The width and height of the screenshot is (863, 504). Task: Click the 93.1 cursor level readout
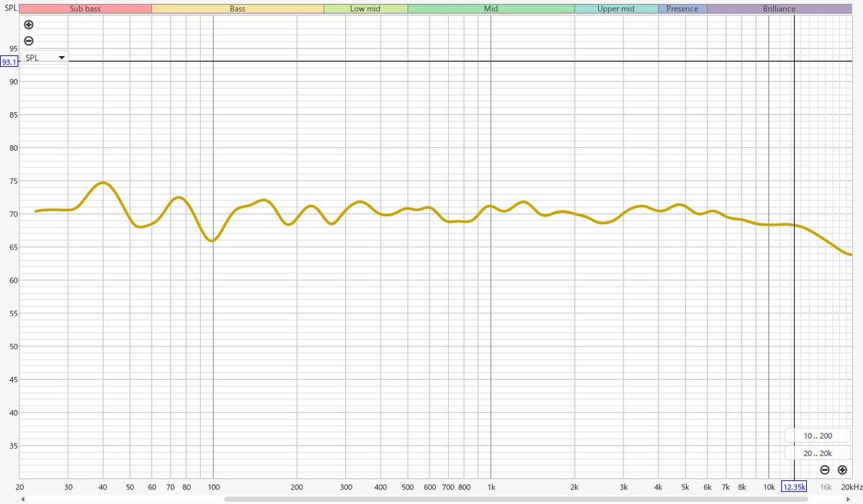coord(9,62)
